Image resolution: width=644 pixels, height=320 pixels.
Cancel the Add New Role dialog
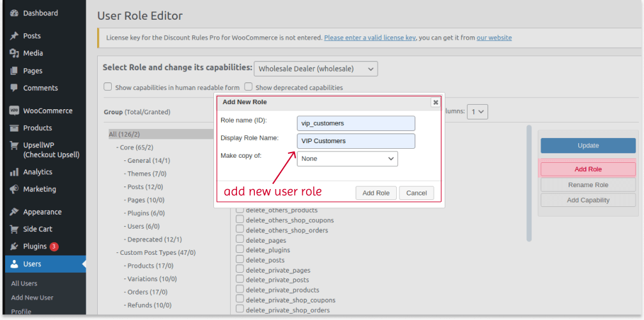(x=417, y=193)
